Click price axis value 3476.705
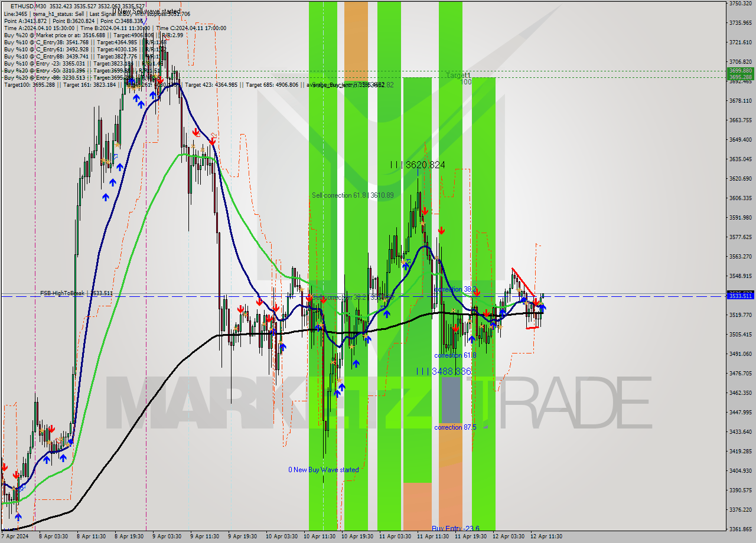Screen dimensions: 756x543 [x=740, y=374]
